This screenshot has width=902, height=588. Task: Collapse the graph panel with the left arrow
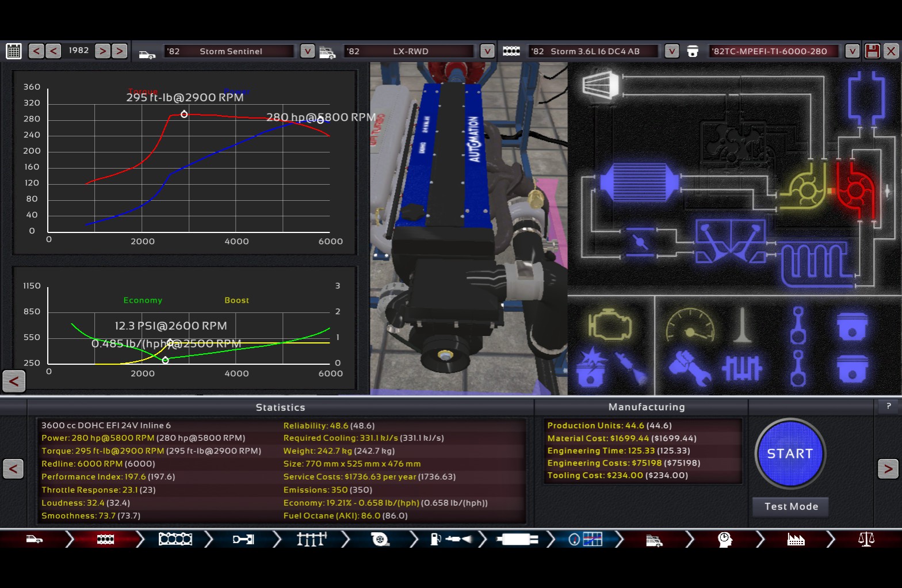(x=14, y=381)
